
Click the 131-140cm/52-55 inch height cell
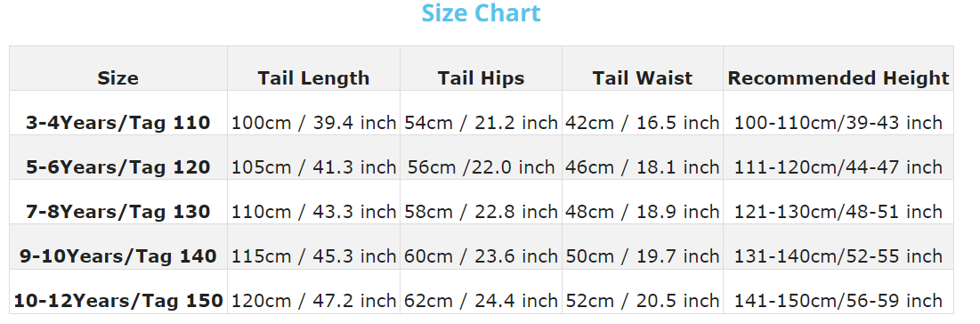pos(838,255)
